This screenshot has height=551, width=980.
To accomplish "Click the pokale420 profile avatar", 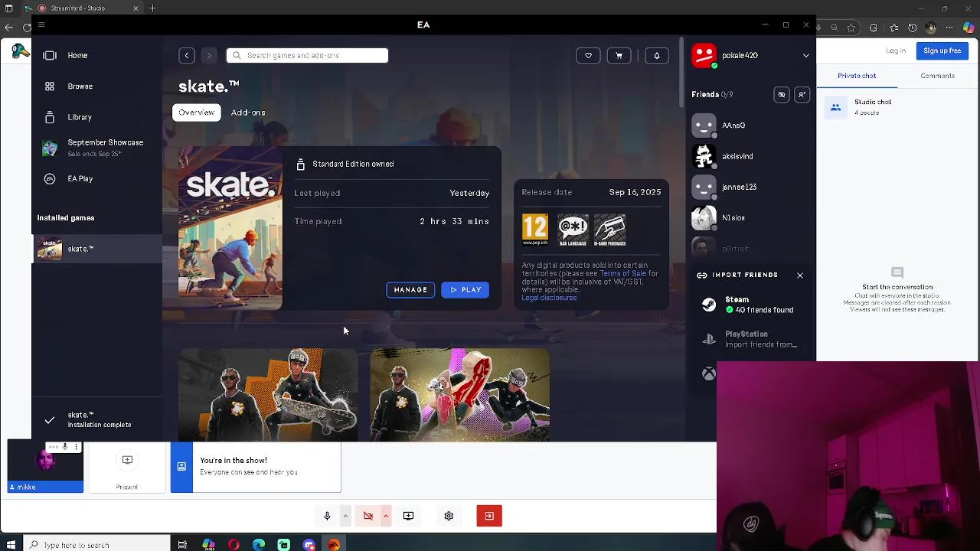I will coord(704,55).
